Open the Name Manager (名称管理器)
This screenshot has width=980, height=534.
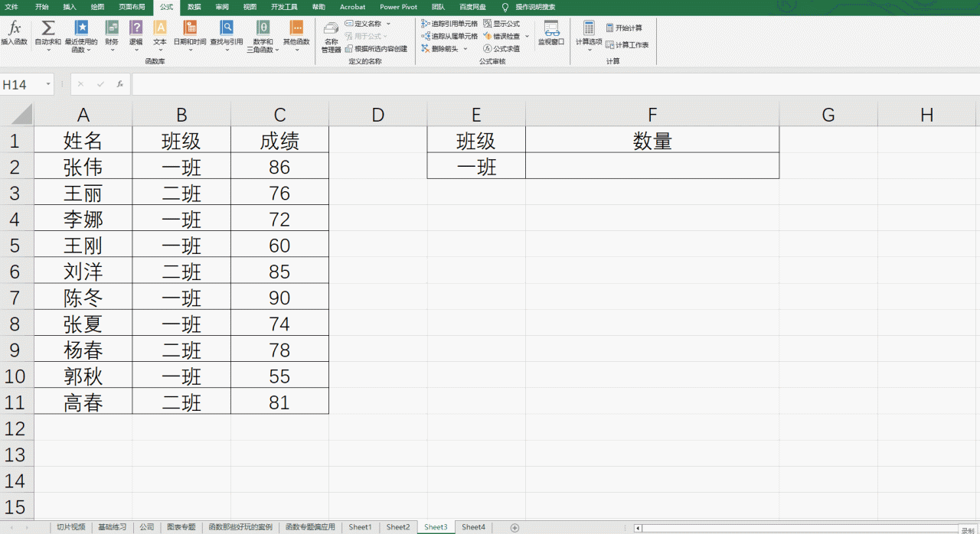pyautogui.click(x=331, y=37)
